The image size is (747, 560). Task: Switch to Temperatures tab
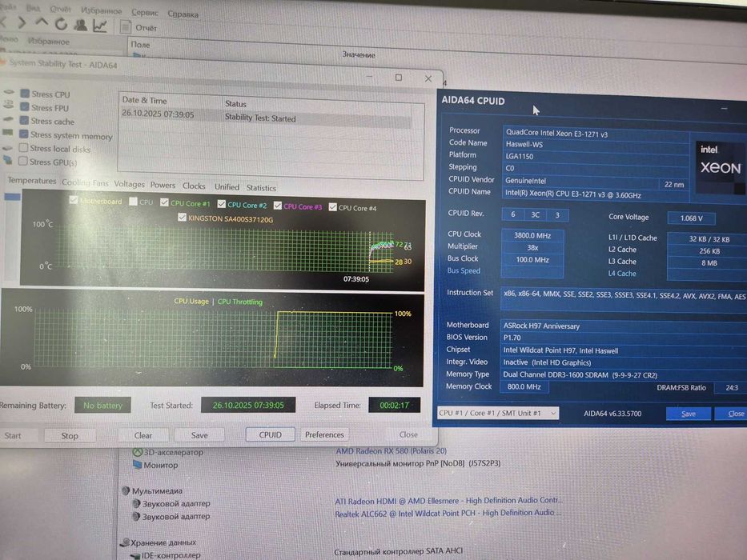(32, 181)
